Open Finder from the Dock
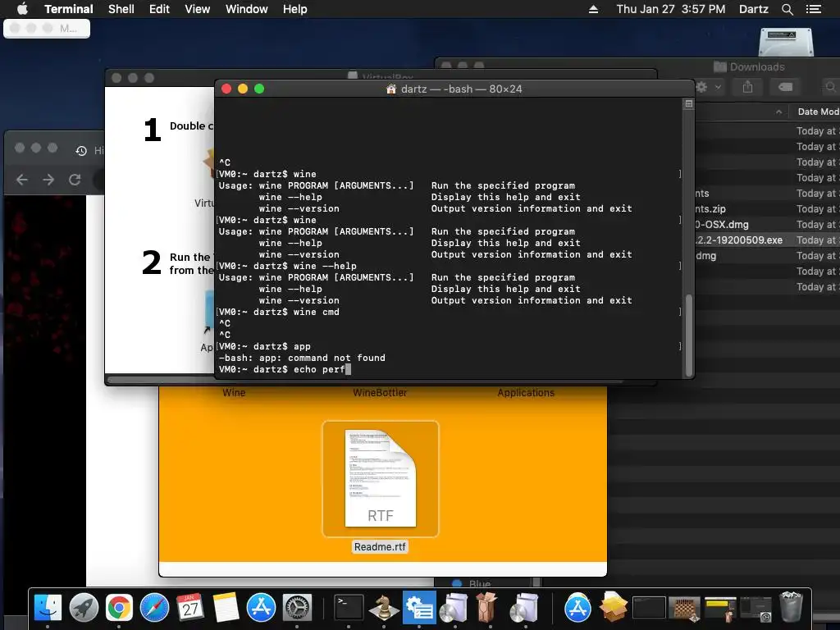The height and width of the screenshot is (630, 840). [48, 608]
